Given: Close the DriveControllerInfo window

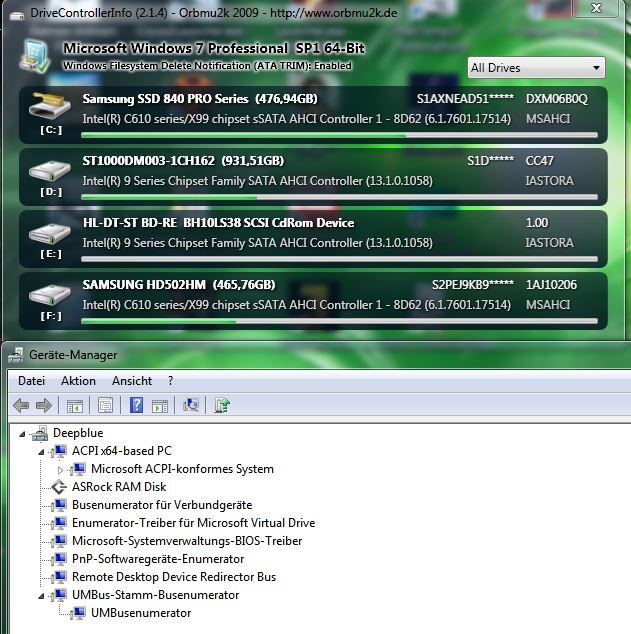Looking at the screenshot, I should pyautogui.click(x=596, y=8).
